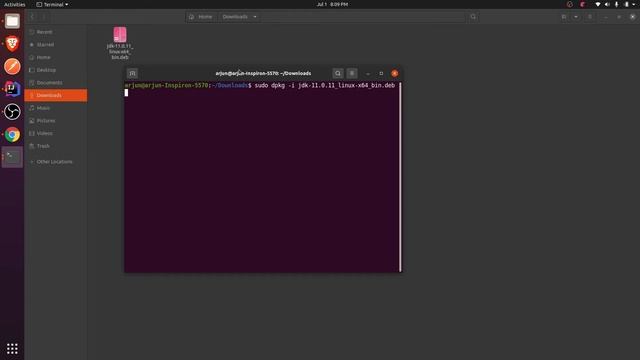This screenshot has height=360, width=640.
Task: Click the terminal search icon
Action: 338,73
